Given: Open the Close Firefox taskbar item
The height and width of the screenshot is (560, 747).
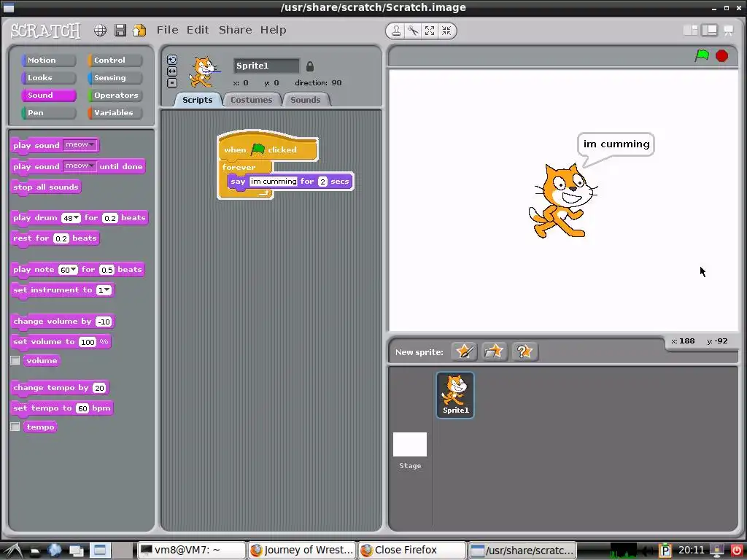Looking at the screenshot, I should [413, 550].
